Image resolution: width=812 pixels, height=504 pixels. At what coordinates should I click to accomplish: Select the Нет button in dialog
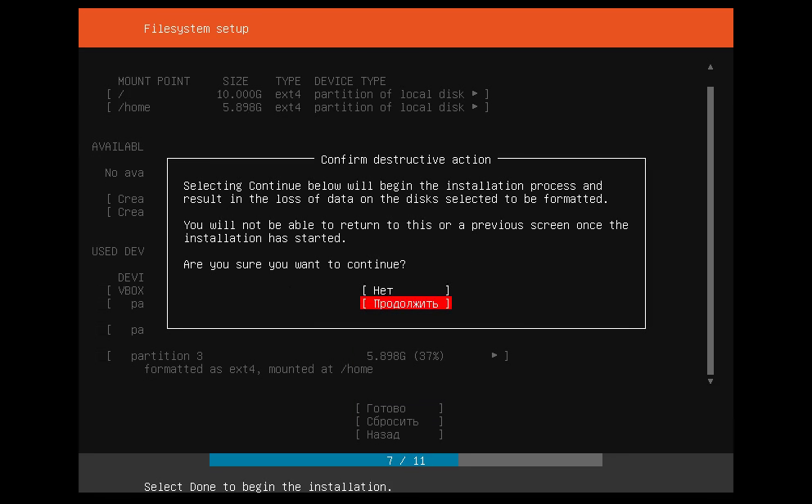[x=405, y=290]
